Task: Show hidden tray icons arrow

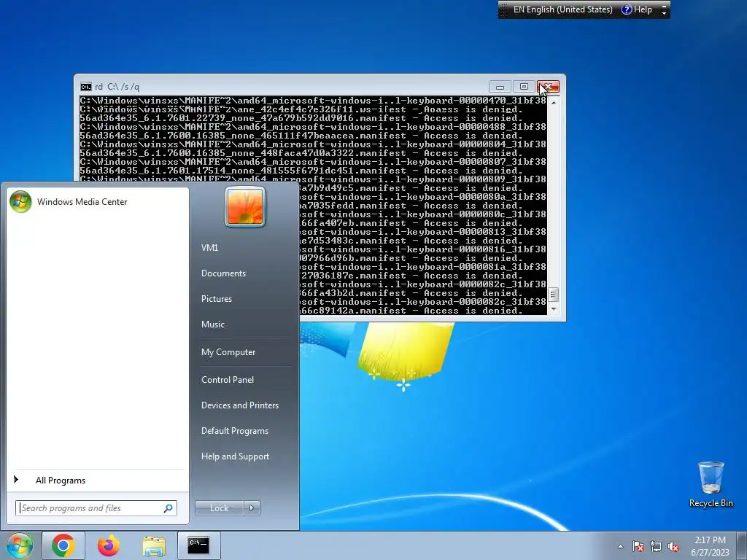Action: [x=620, y=546]
